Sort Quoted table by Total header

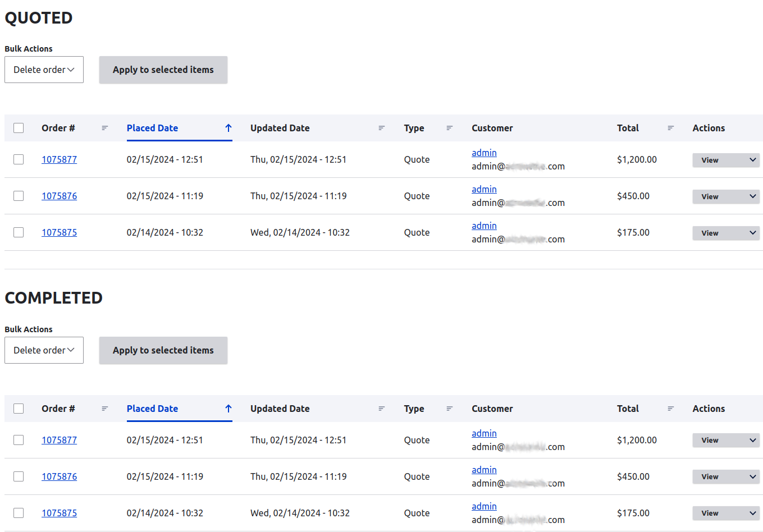coord(628,128)
